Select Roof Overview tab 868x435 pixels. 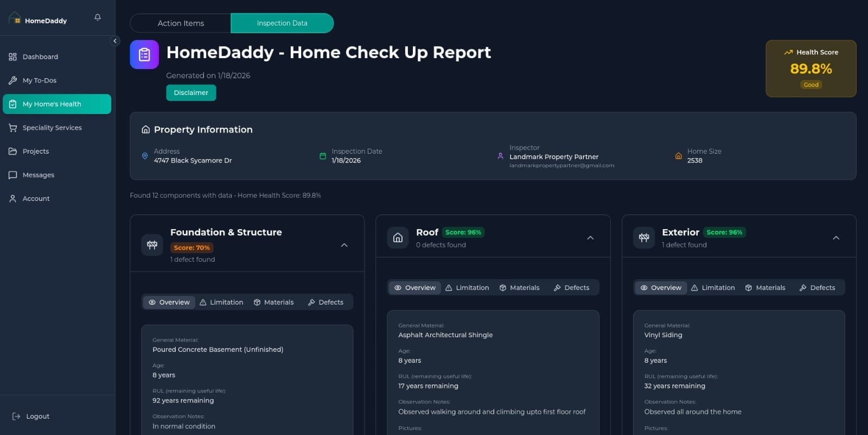[x=415, y=288]
